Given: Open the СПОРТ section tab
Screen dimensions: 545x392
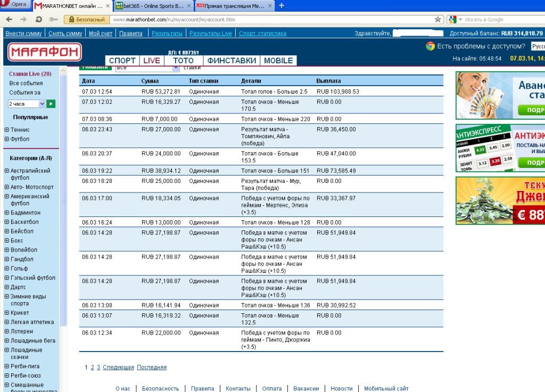Looking at the screenshot, I should (122, 61).
